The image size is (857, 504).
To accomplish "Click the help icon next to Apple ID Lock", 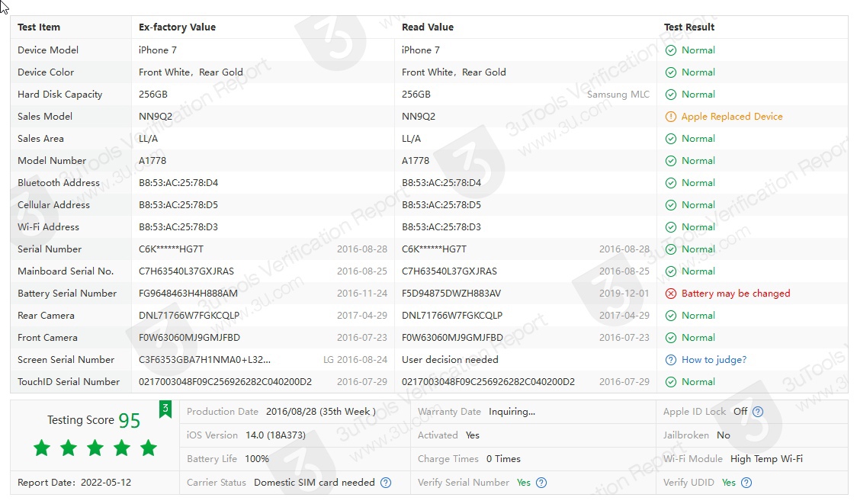I will click(x=758, y=412).
